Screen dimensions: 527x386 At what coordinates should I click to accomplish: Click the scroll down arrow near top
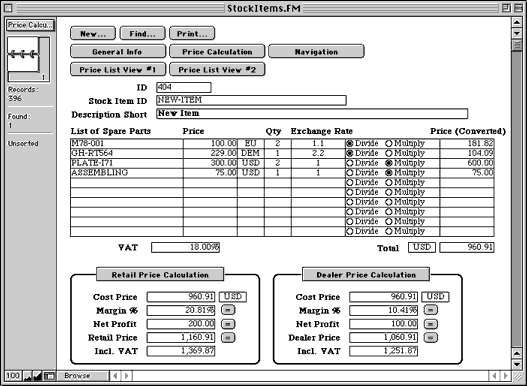tap(517, 33)
